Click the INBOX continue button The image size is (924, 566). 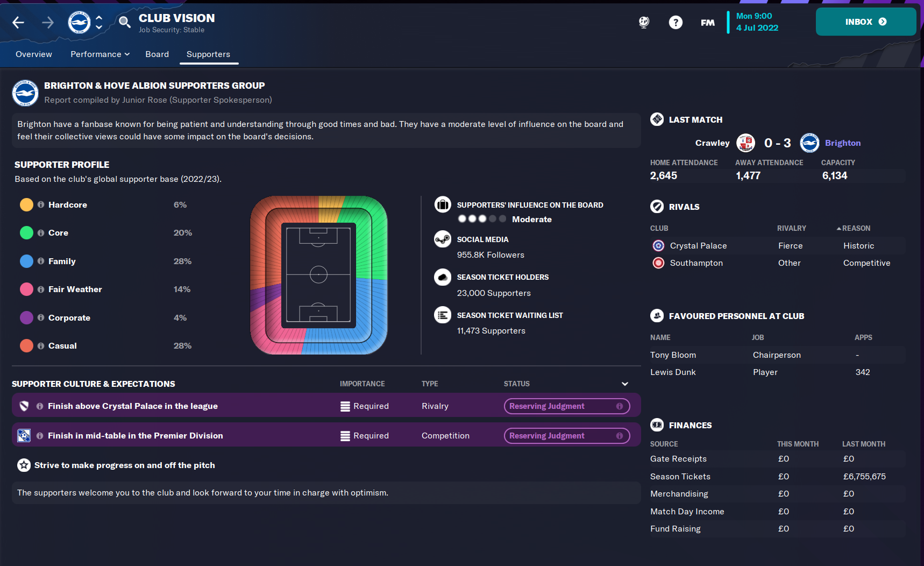coord(865,22)
